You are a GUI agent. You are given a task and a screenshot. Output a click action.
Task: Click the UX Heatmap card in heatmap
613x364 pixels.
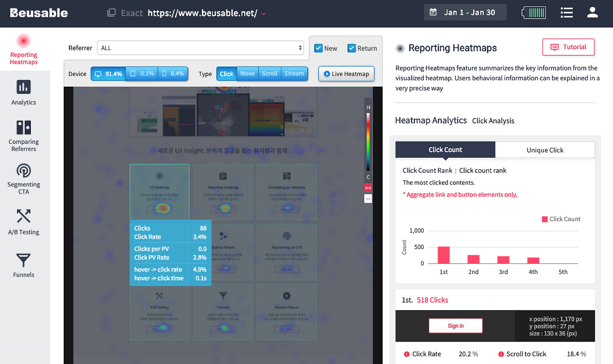(x=159, y=192)
